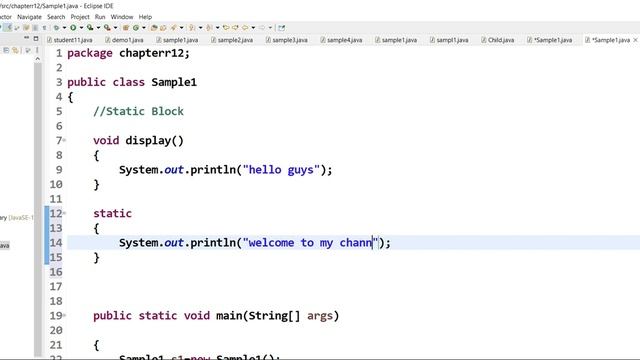This screenshot has width=640, height=360.
Task: Click the Pin Editor toolbar icon
Action: pos(281,28)
